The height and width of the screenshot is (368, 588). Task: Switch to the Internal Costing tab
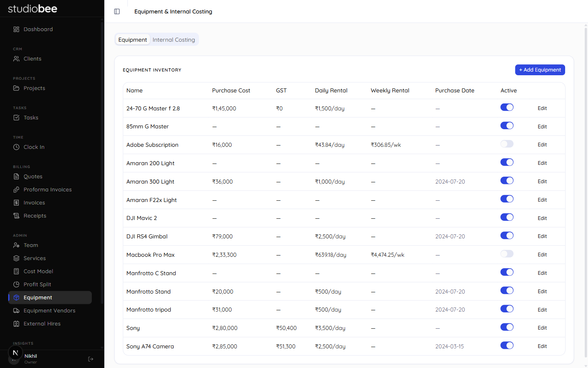point(174,40)
